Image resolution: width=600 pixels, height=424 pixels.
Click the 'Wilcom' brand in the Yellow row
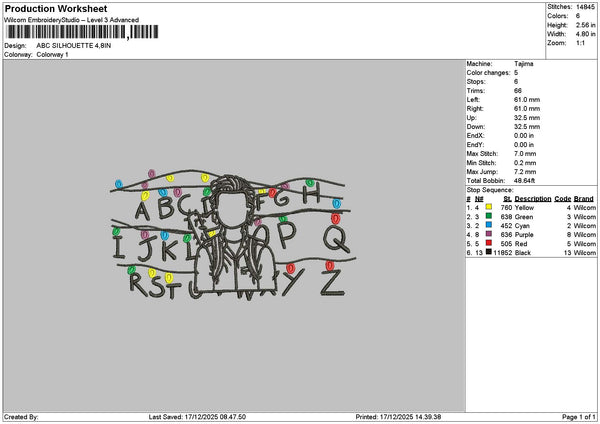[x=585, y=208]
